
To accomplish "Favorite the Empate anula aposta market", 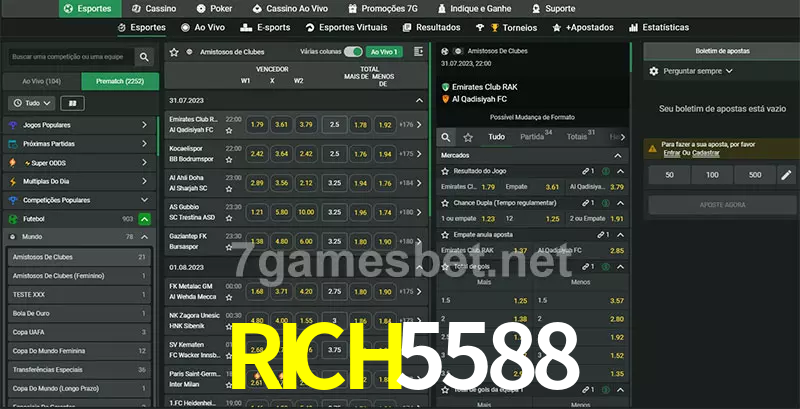I will 445,235.
